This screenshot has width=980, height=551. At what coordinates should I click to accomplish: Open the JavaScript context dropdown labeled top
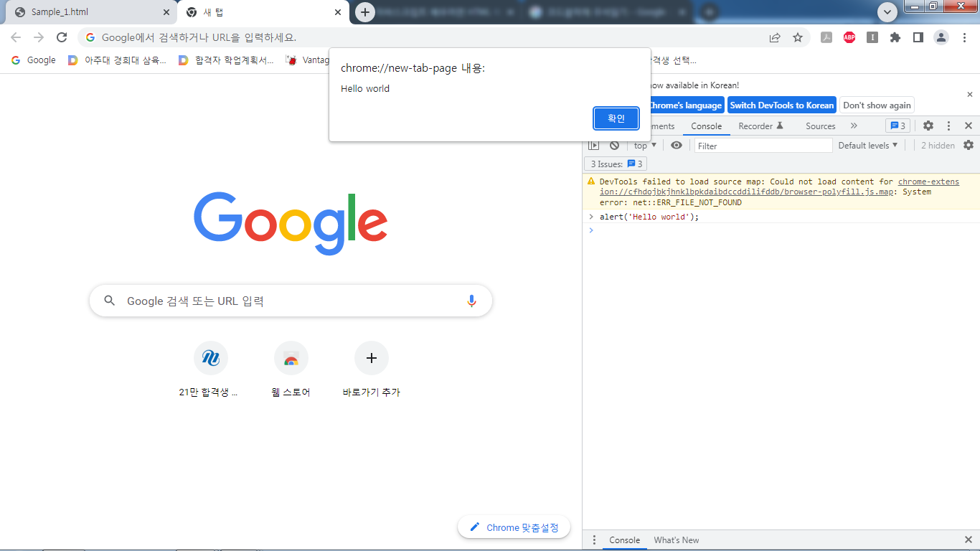644,145
